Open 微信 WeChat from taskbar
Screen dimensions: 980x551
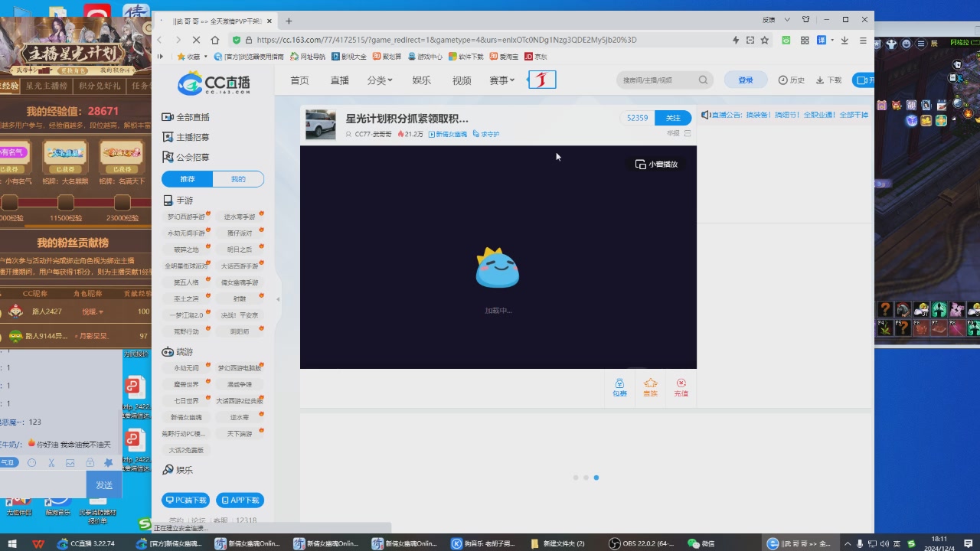pyautogui.click(x=702, y=543)
